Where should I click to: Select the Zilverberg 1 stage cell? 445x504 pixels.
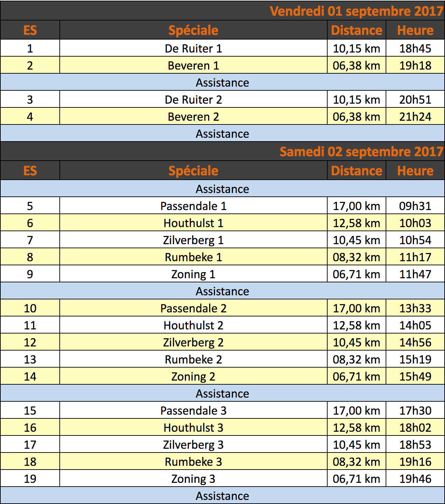pos(193,240)
